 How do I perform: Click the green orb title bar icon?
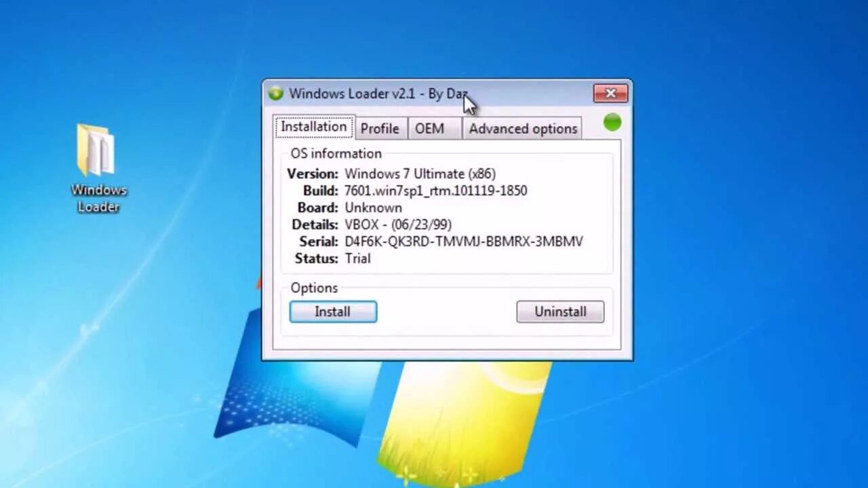[x=275, y=94]
